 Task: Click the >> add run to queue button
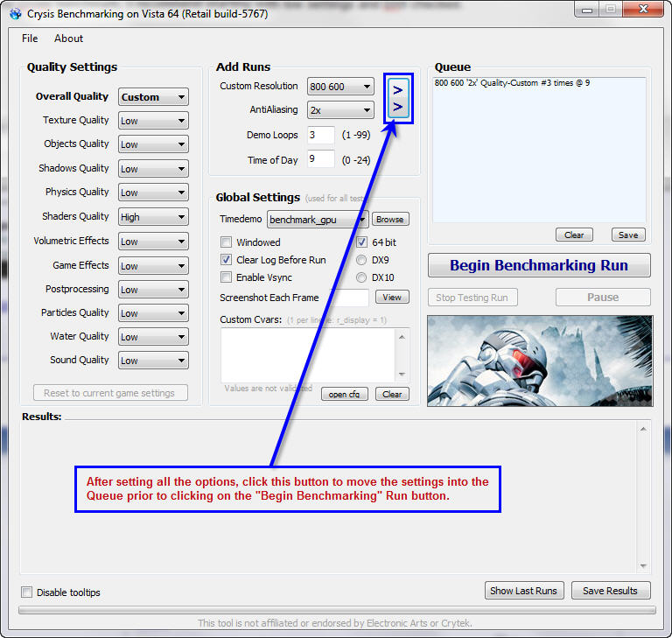pos(398,99)
